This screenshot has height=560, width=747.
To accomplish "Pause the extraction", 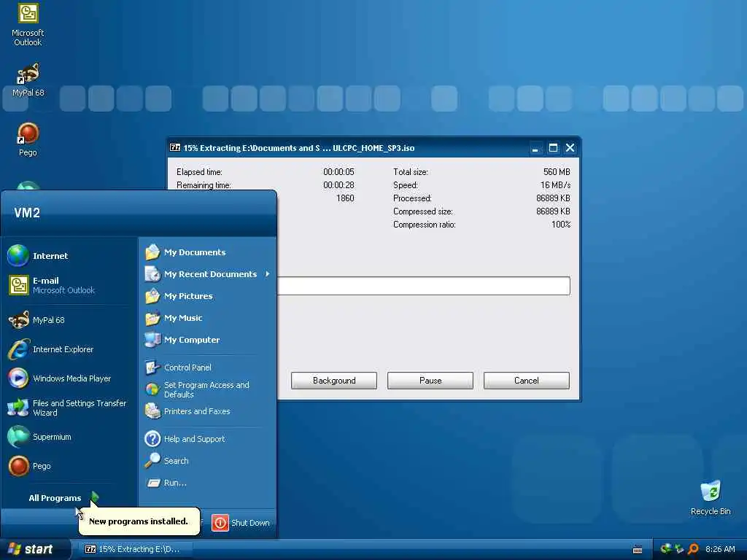I will click(x=430, y=381).
